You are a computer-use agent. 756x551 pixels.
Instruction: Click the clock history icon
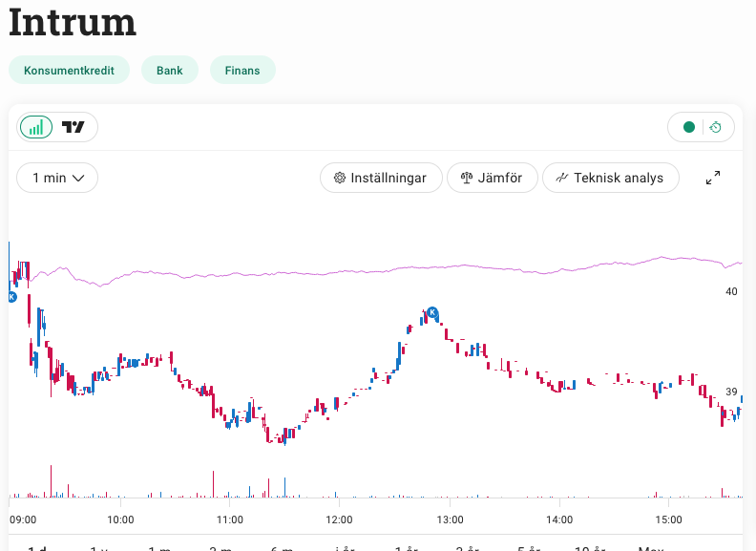(x=716, y=127)
